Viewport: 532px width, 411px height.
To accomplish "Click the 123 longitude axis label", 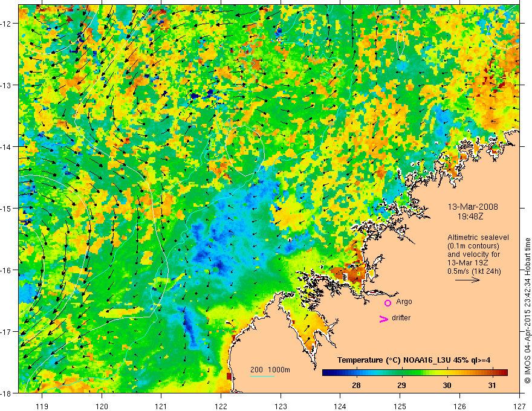I will pos(281,406).
